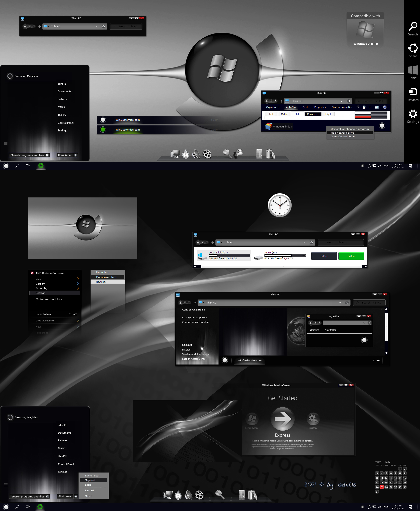This screenshot has height=511, width=420.
Task: Switch to the Mouseover tab
Action: [313, 114]
